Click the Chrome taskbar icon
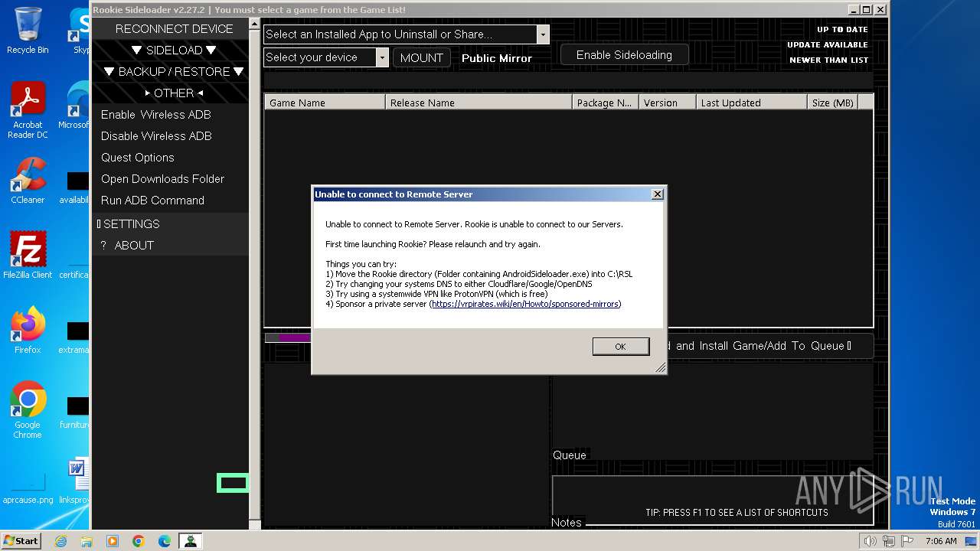 pyautogui.click(x=139, y=541)
